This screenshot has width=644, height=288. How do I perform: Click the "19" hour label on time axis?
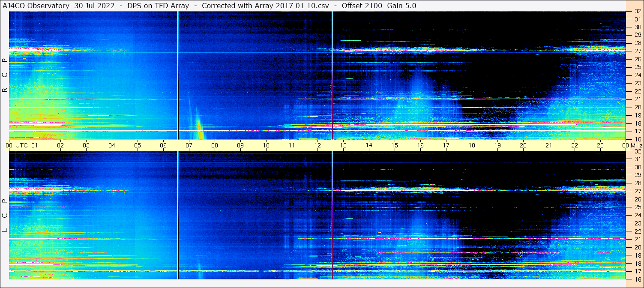(x=497, y=145)
